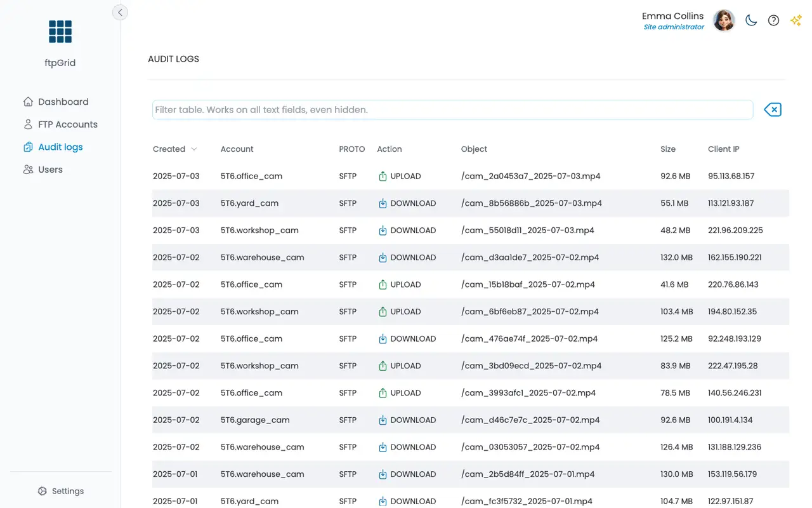Click the Site administrator role label

pos(674,27)
